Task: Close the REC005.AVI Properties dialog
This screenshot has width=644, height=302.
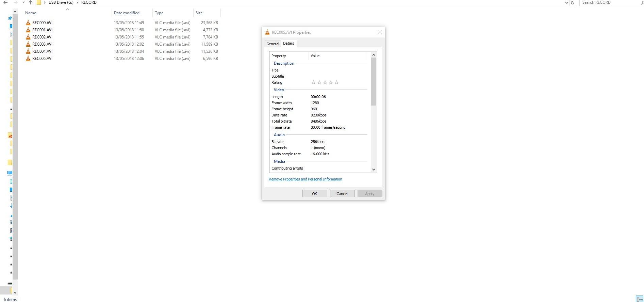Action: click(379, 32)
